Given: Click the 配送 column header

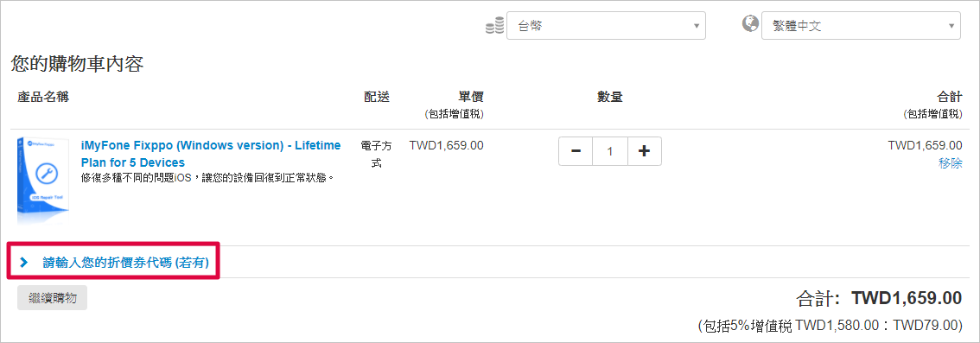Looking at the screenshot, I should (377, 97).
